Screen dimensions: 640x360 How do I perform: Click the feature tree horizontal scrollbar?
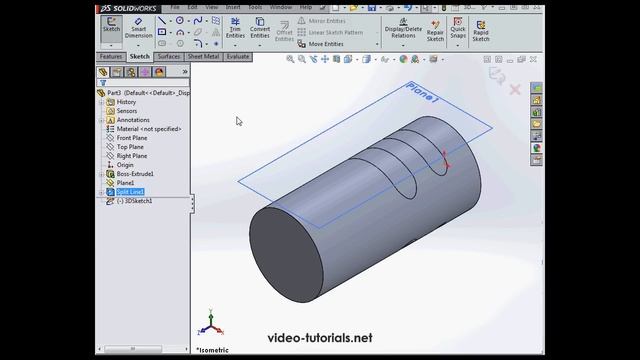pyautogui.click(x=143, y=349)
